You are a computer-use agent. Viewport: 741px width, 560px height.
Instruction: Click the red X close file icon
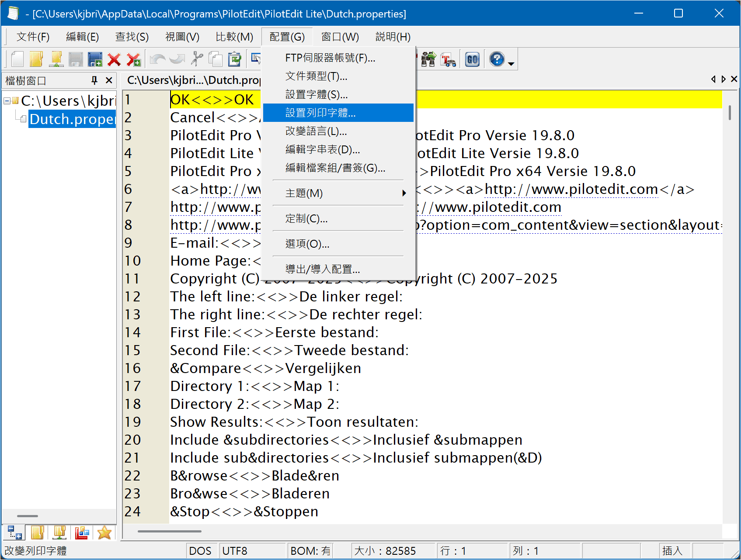[x=114, y=59]
